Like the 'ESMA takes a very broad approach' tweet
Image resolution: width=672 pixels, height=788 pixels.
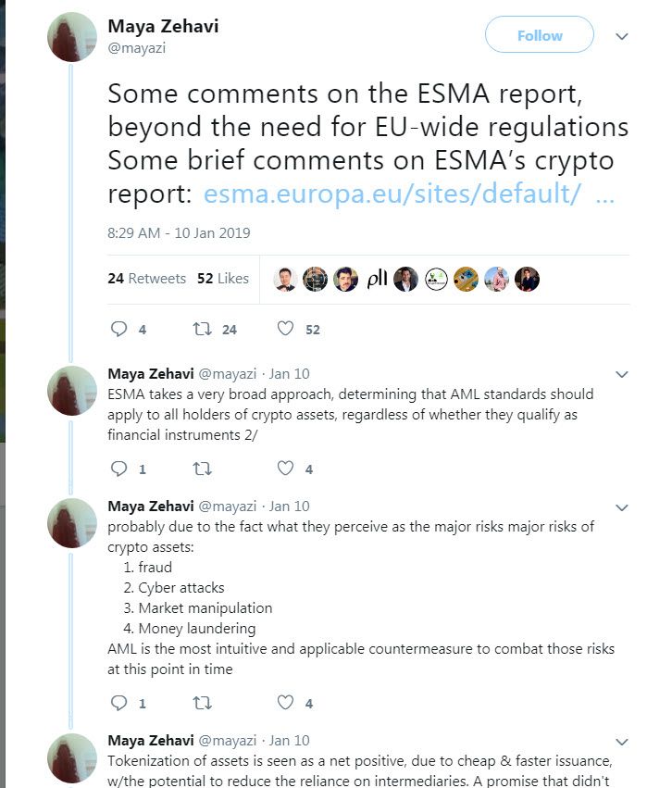286,469
